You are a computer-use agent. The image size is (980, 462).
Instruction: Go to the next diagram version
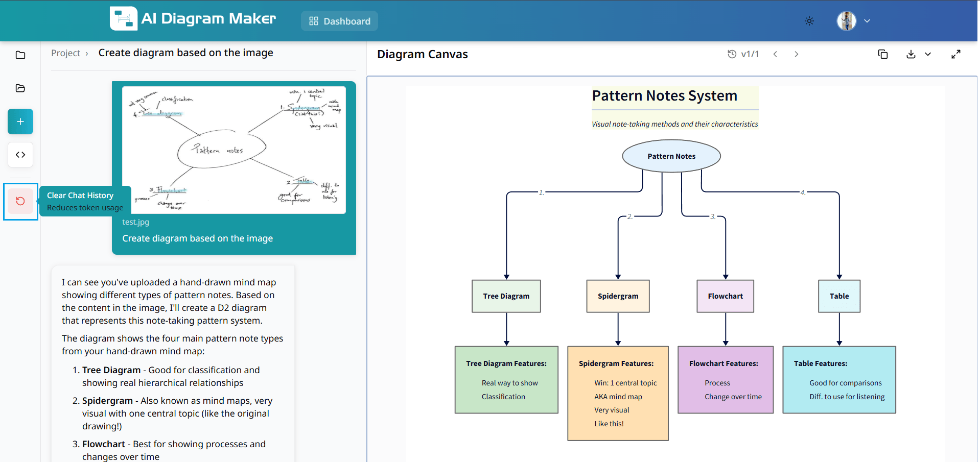click(x=796, y=54)
